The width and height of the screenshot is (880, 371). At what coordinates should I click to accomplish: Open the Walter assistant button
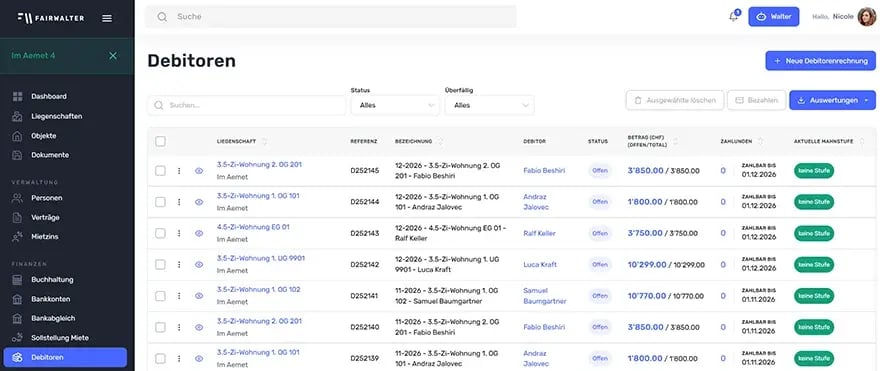[x=773, y=17]
